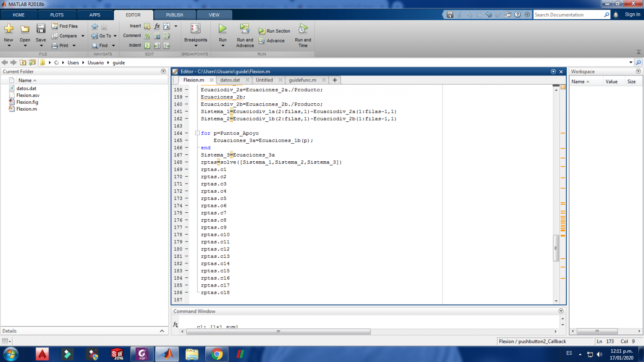Click the Go To icon
The width and height of the screenshot is (644, 362).
pos(94,36)
